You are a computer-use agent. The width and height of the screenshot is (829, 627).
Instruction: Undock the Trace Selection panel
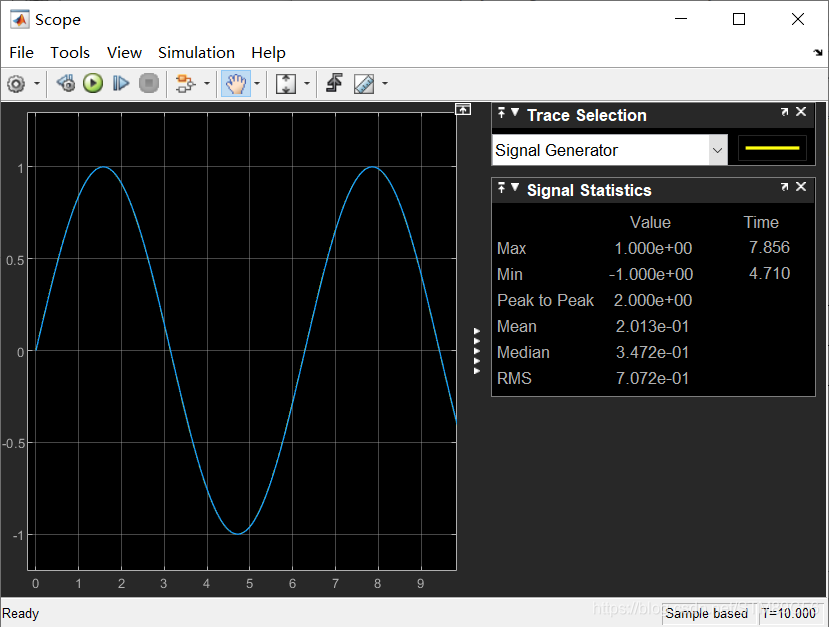[x=784, y=112]
